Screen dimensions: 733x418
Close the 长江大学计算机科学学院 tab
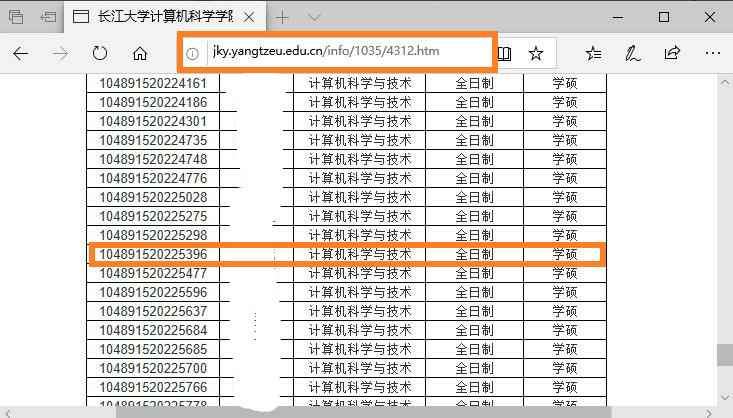coord(249,17)
